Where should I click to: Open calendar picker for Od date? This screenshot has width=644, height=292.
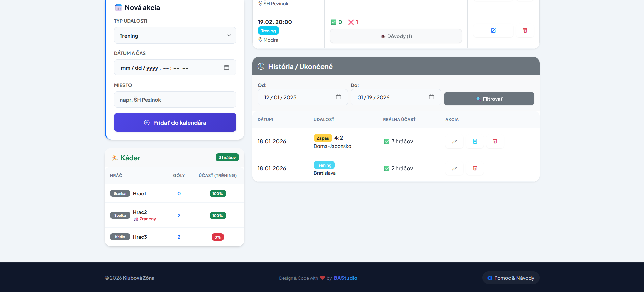[338, 97]
